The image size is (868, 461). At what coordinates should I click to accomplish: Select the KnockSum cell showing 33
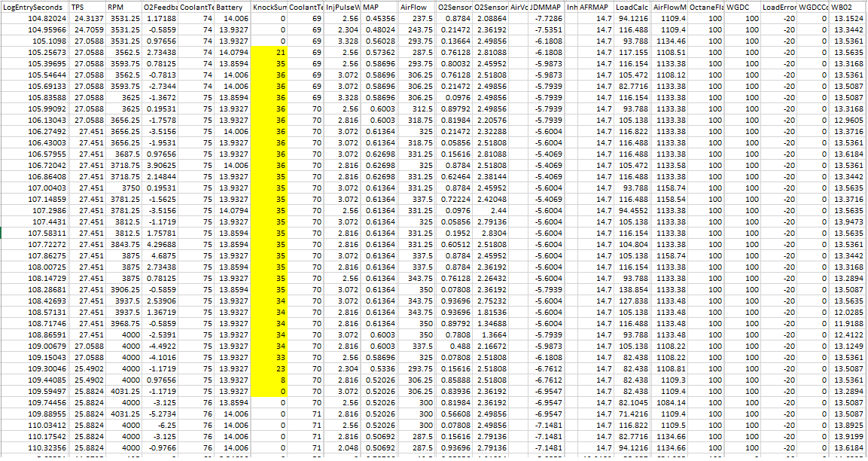270,357
